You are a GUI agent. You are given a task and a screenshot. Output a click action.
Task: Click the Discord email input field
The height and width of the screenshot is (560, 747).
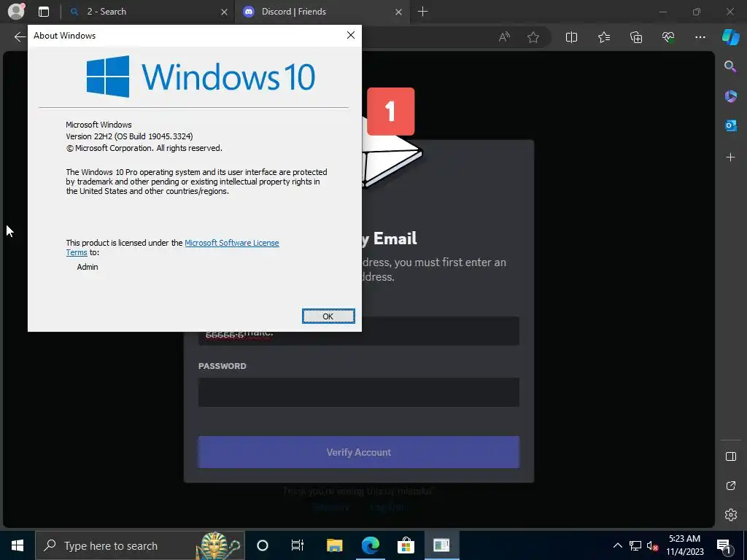pos(359,331)
